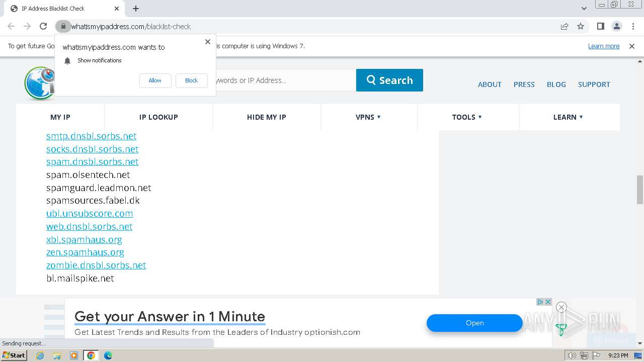
Task: Expand the LEARN dropdown menu
Action: pos(568,117)
